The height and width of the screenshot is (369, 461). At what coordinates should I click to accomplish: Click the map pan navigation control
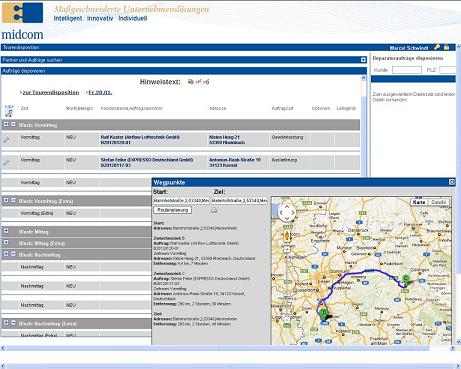287,212
